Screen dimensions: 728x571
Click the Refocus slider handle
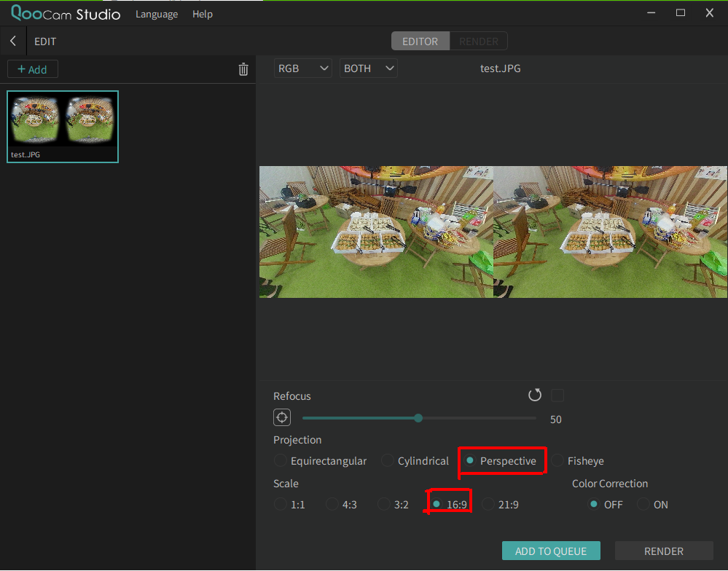point(418,418)
